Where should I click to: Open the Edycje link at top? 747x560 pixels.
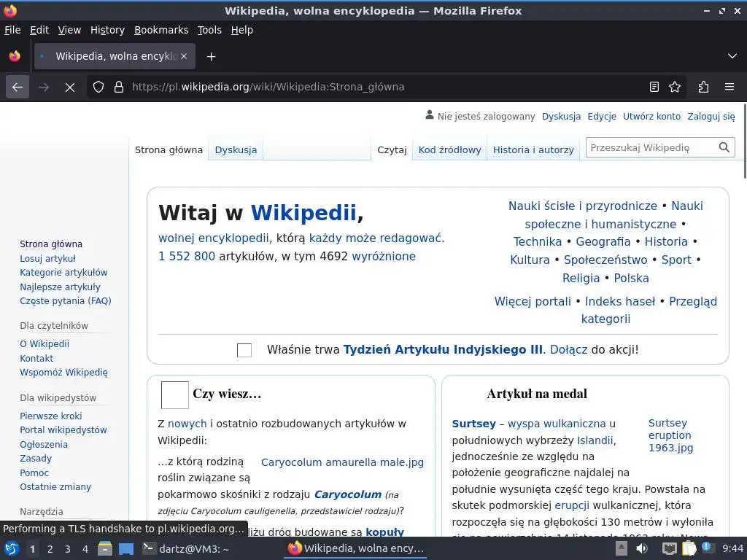click(x=602, y=116)
